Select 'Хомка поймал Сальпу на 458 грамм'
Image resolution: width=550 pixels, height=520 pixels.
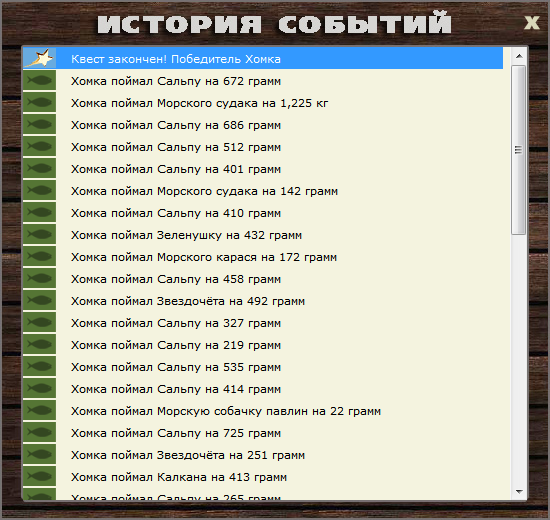pyautogui.click(x=263, y=278)
